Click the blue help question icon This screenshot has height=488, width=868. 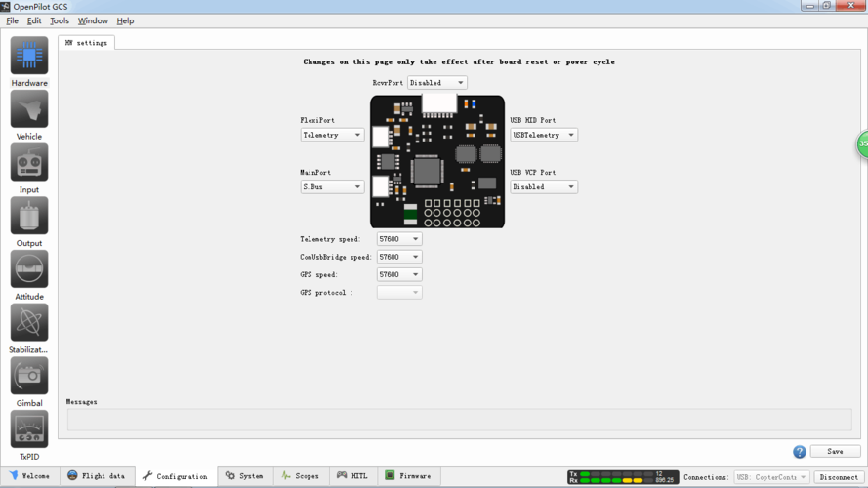(x=800, y=452)
